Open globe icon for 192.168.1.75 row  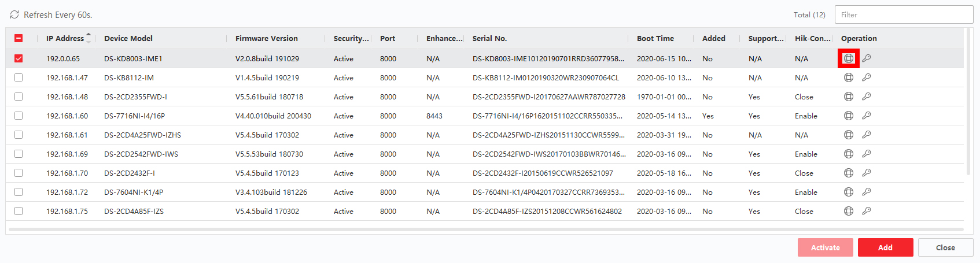pos(848,211)
